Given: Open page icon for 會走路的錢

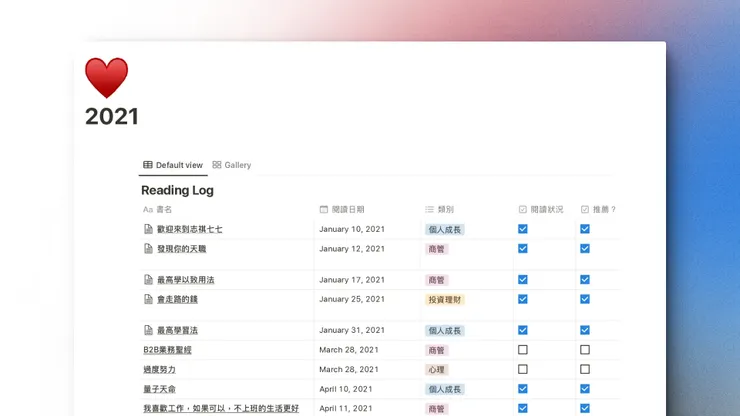Looking at the screenshot, I should click(x=148, y=299).
